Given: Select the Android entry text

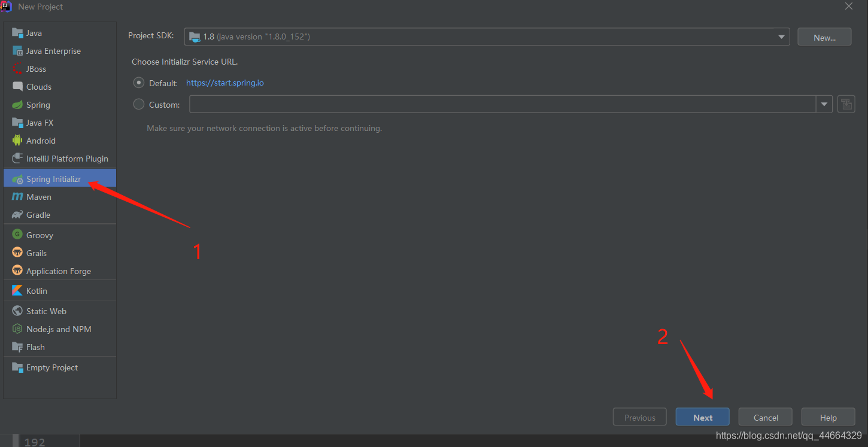Looking at the screenshot, I should click(41, 141).
